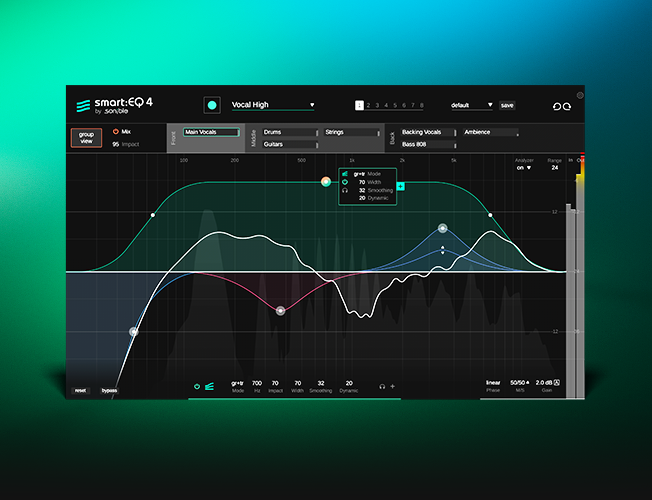Image resolution: width=652 pixels, height=500 pixels.
Task: Open the Vocal High profile dropdown
Action: click(x=273, y=105)
